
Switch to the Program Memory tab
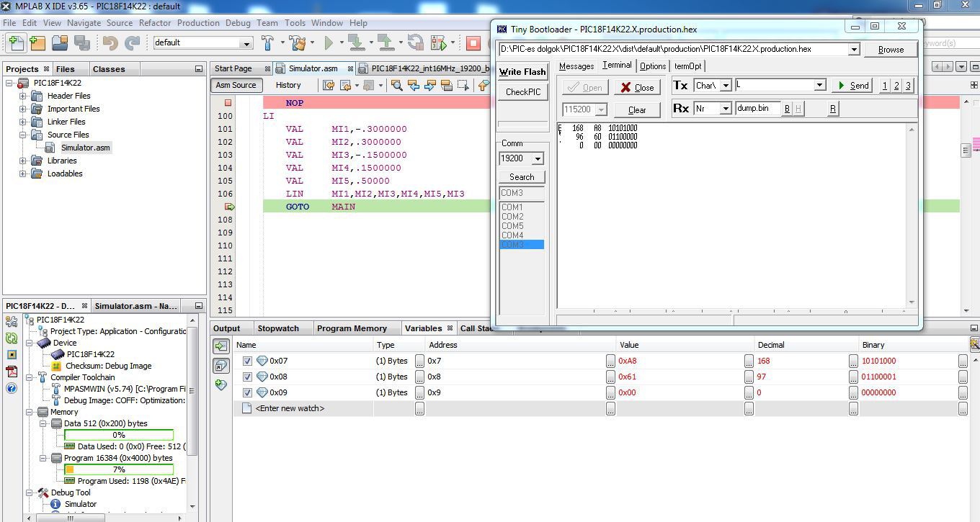[352, 328]
